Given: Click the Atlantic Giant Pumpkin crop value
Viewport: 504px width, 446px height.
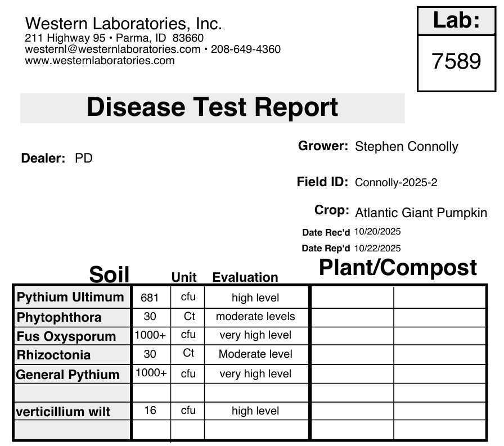Looking at the screenshot, I should (x=421, y=213).
